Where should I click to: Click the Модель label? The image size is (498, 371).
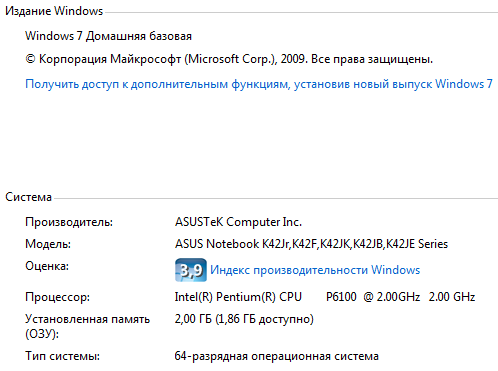click(x=48, y=244)
